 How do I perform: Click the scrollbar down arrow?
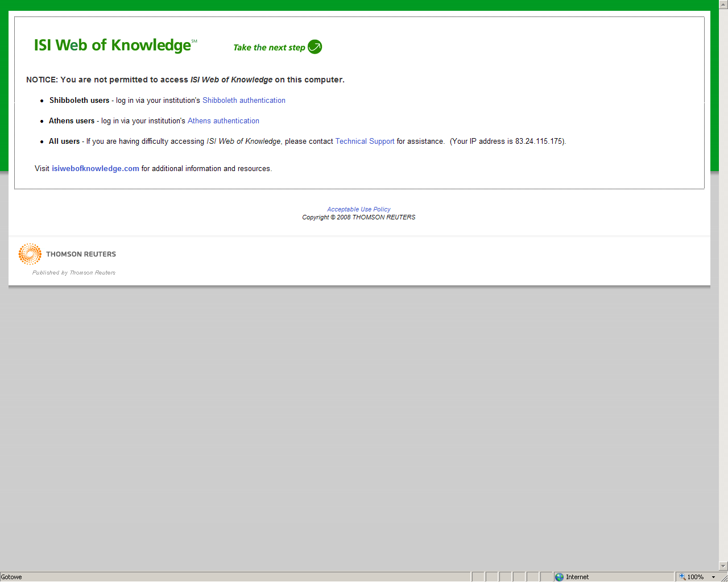[723, 566]
